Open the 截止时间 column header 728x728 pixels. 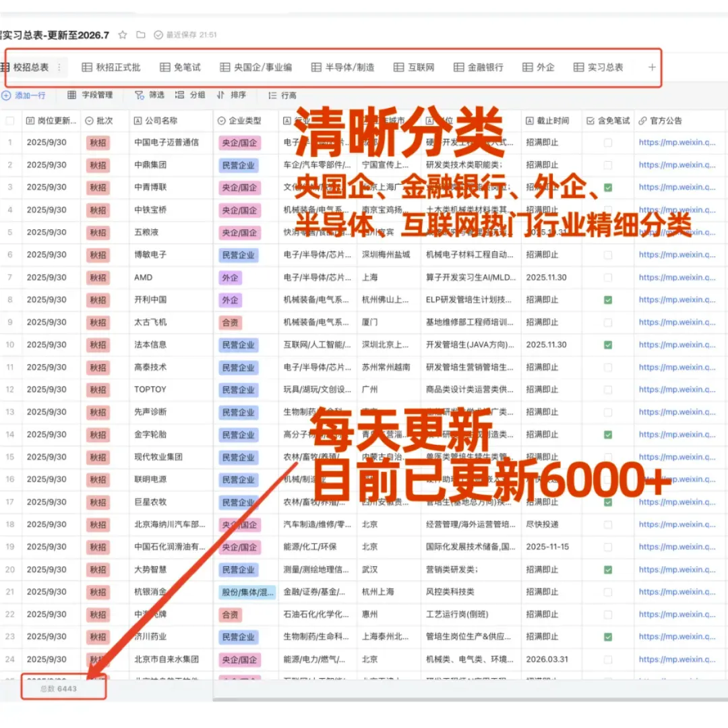[551, 121]
